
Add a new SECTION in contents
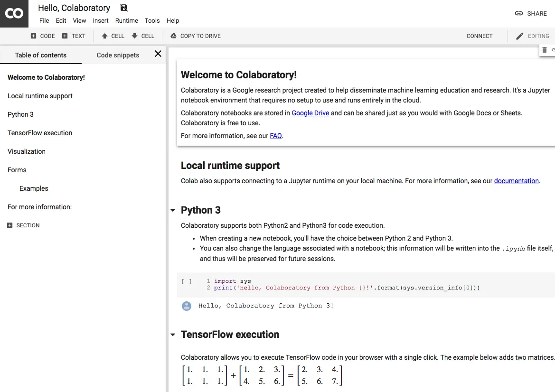coord(23,225)
